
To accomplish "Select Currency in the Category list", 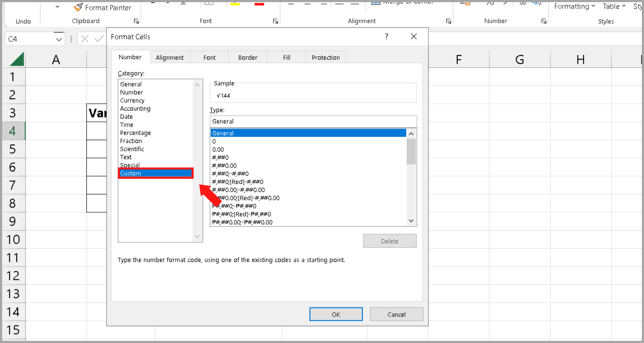I will pyautogui.click(x=132, y=100).
